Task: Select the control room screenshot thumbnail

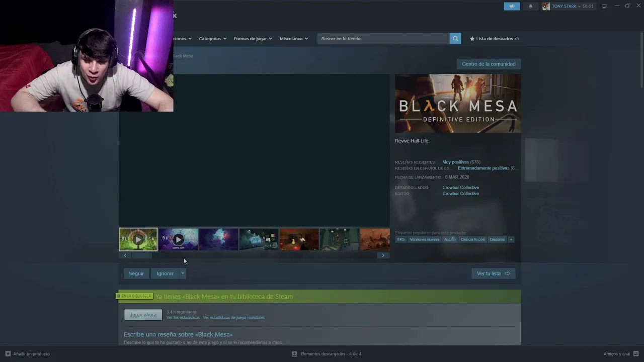Action: (259, 239)
